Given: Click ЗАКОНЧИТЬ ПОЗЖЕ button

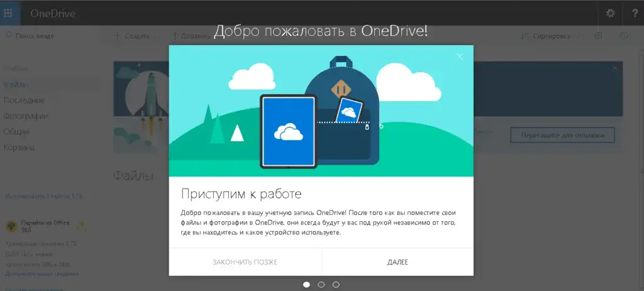Looking at the screenshot, I should 245,262.
